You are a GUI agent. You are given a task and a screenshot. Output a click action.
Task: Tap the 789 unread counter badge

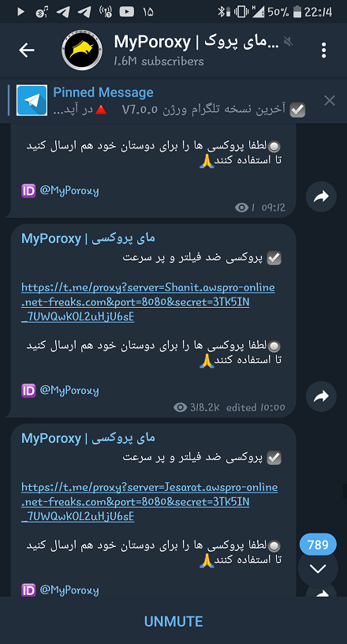point(318,545)
